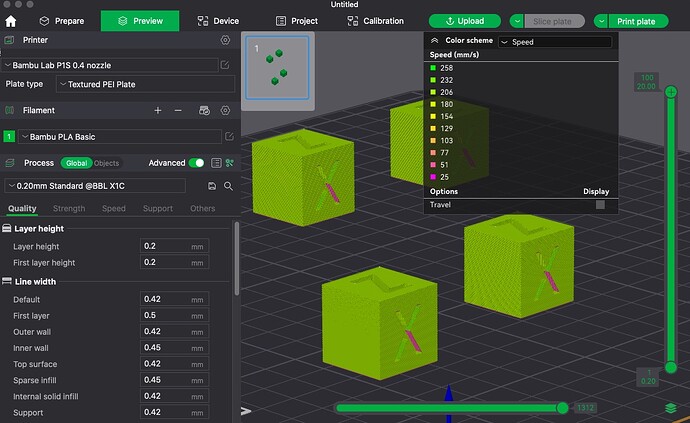
Task: Click the Outer wall line width field
Action: pyautogui.click(x=174, y=331)
